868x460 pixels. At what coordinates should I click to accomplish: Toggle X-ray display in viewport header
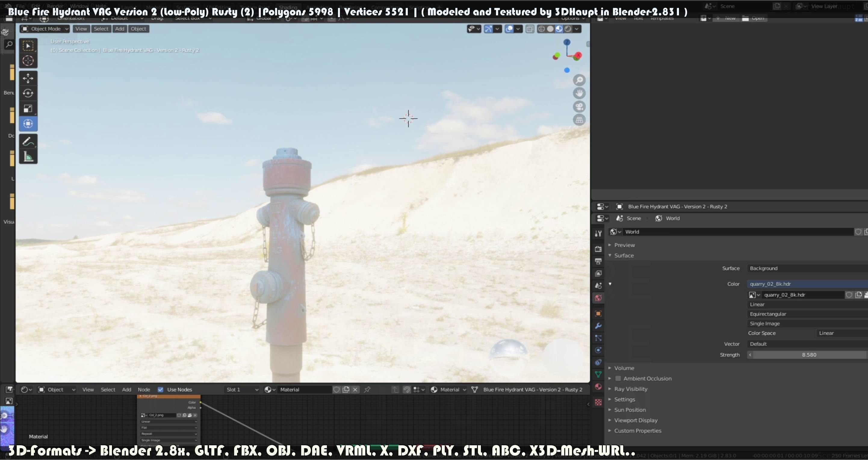tap(530, 29)
